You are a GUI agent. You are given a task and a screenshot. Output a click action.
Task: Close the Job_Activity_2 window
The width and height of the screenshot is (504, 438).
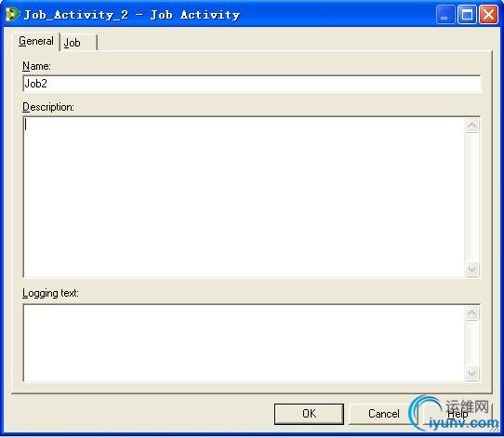click(488, 15)
